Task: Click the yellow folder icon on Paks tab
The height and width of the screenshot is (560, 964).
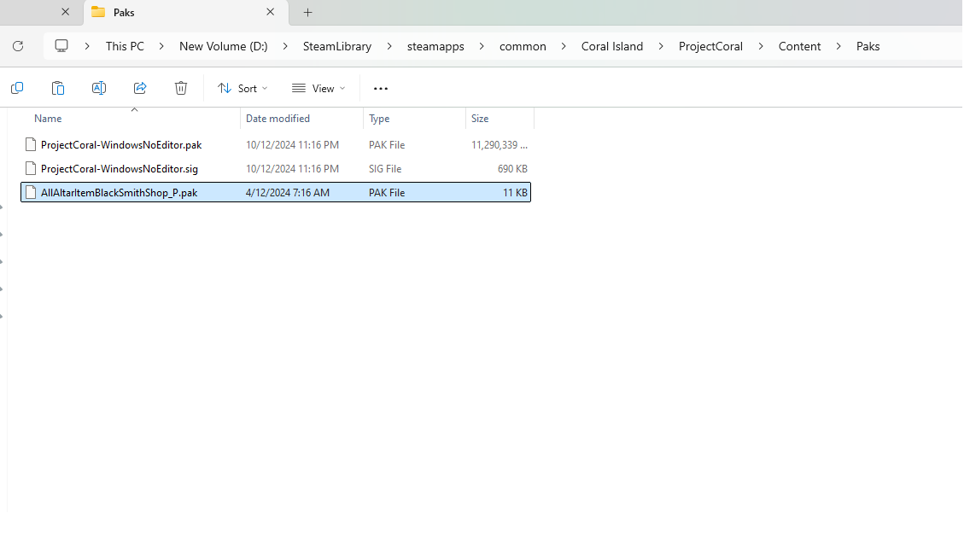Action: (98, 12)
